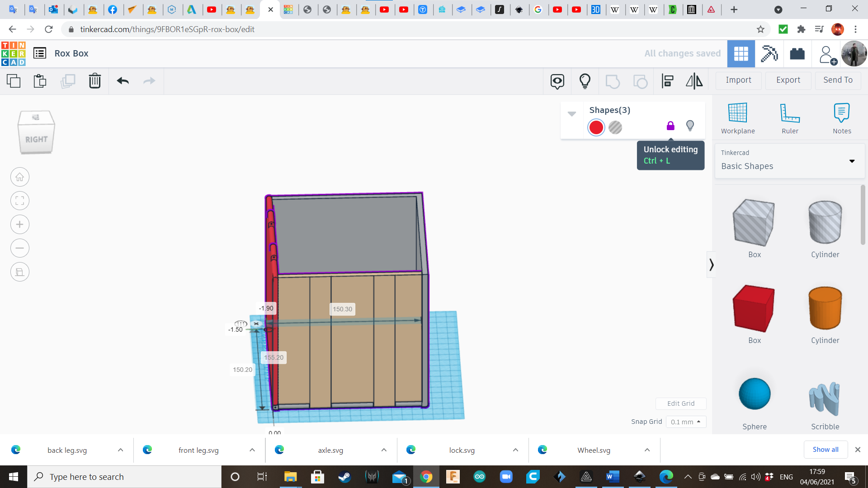Viewport: 868px width, 488px height.
Task: Open Snap Grid dropdown 0.1mm
Action: [684, 421]
